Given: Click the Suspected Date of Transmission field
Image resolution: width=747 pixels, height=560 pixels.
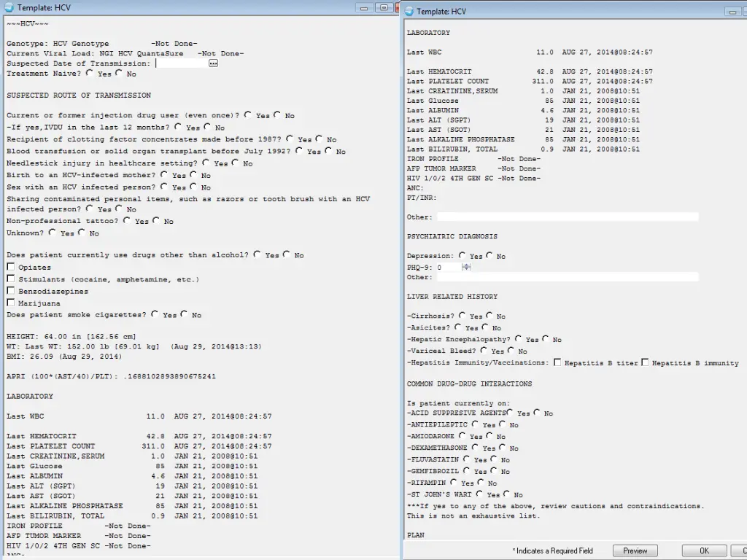Looking at the screenshot, I should 181,63.
